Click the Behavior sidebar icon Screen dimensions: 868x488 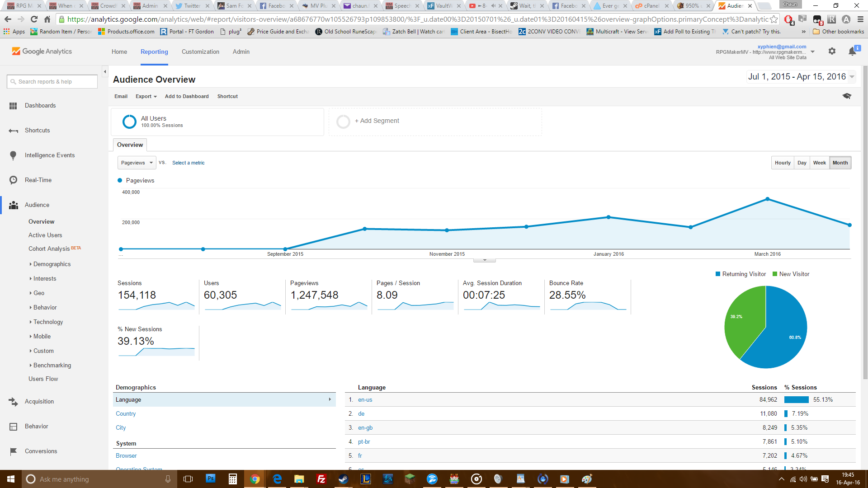pos(13,427)
